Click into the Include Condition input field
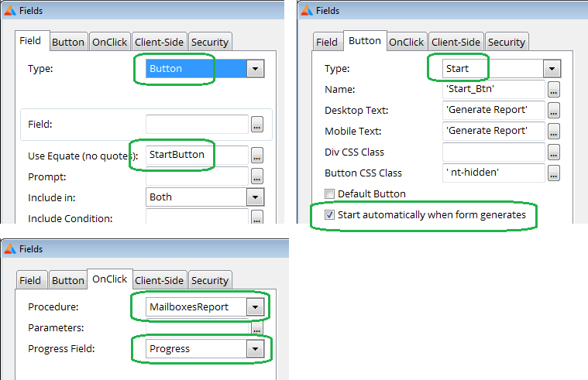The height and width of the screenshot is (380, 588). click(197, 218)
